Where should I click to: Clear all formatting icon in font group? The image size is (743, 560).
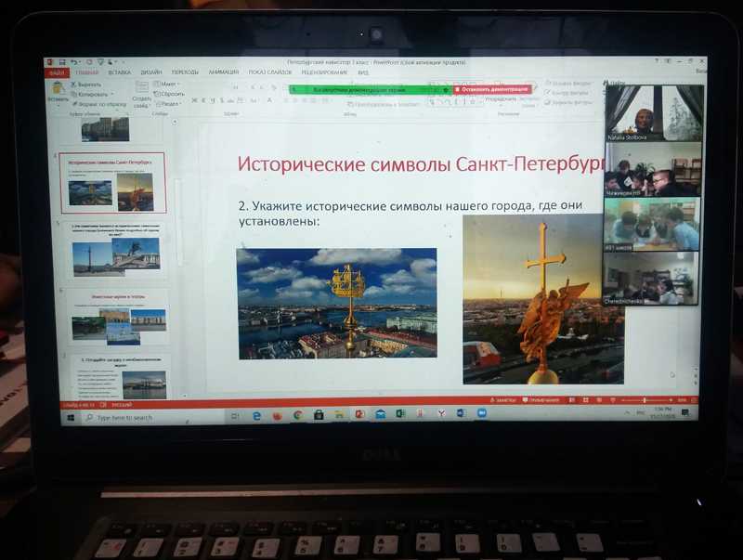(x=273, y=87)
